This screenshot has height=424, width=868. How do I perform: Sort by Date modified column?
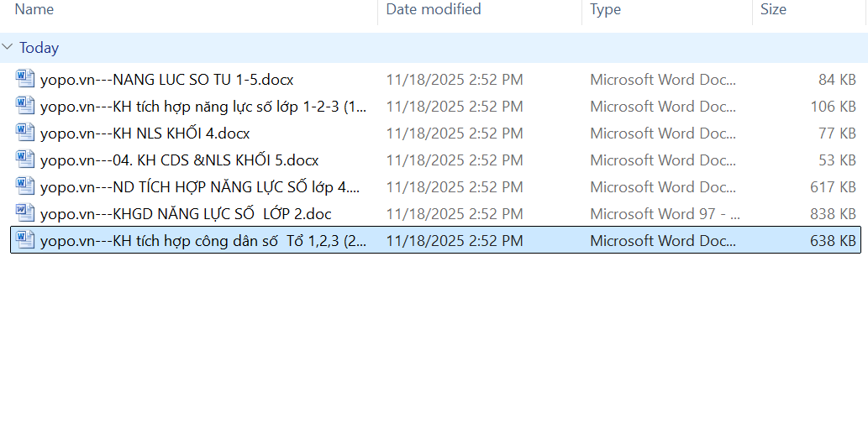click(434, 10)
